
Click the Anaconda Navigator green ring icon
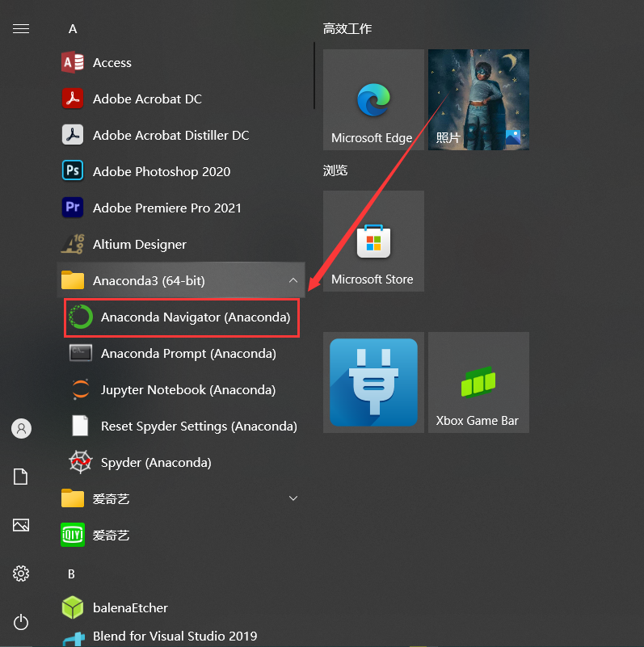[x=81, y=317]
